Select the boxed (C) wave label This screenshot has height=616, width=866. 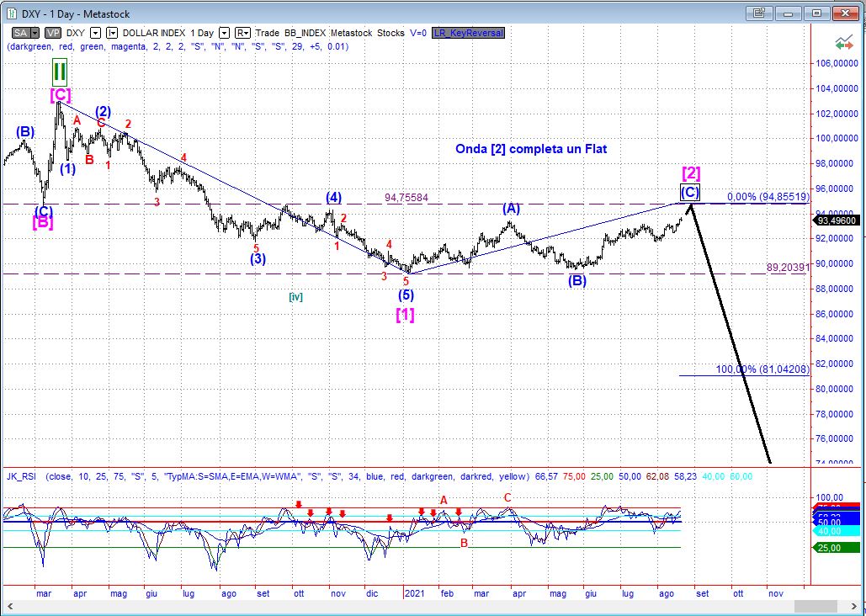point(689,193)
